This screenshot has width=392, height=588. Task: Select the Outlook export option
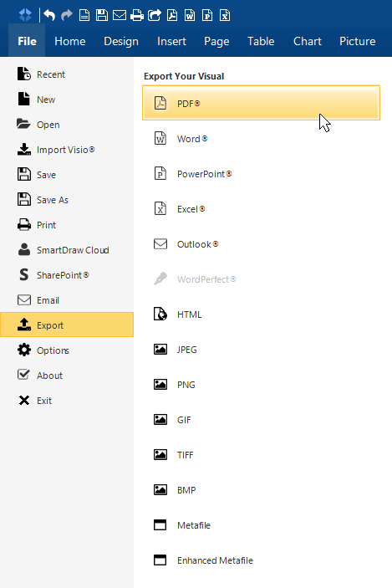tap(262, 244)
